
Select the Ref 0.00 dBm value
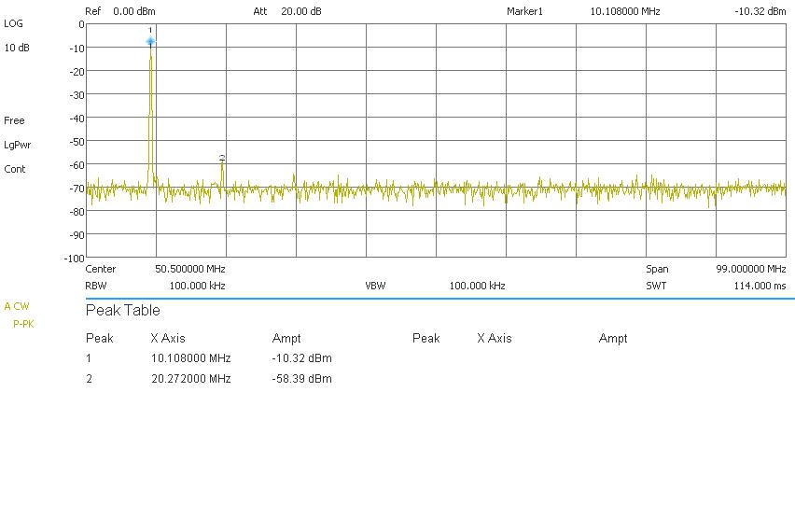coord(134,11)
